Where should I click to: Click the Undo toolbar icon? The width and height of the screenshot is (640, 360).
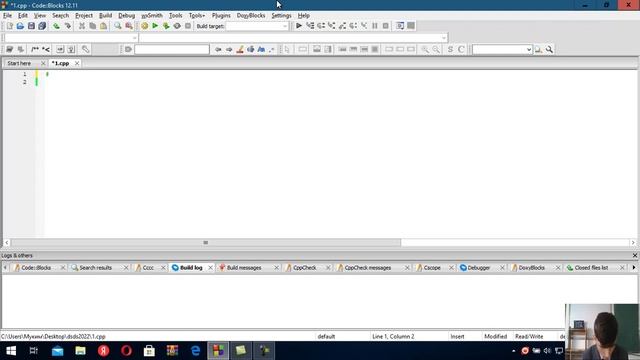pos(56,26)
